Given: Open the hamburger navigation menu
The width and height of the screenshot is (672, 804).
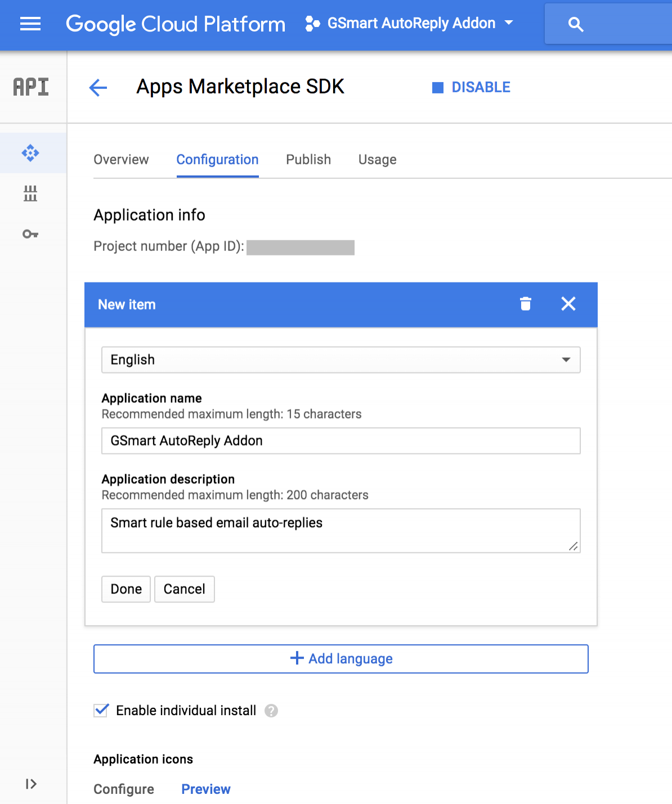Looking at the screenshot, I should 30,24.
